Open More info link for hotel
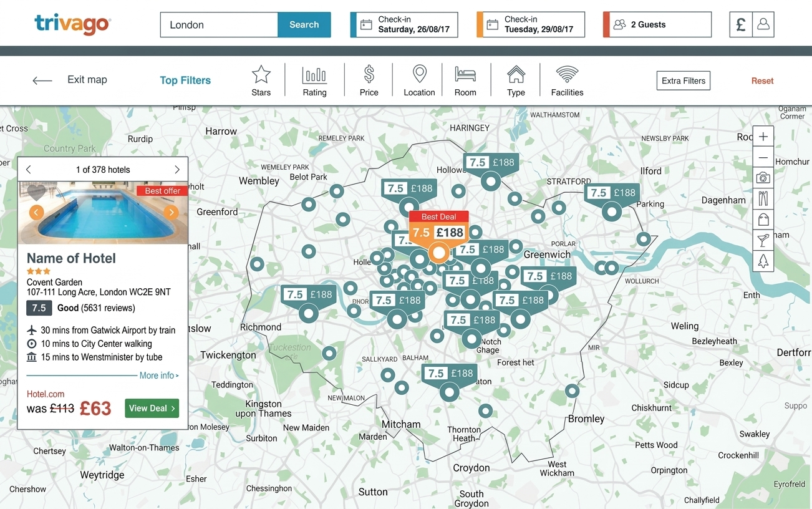Screen dimensions: 812x509 159,376
